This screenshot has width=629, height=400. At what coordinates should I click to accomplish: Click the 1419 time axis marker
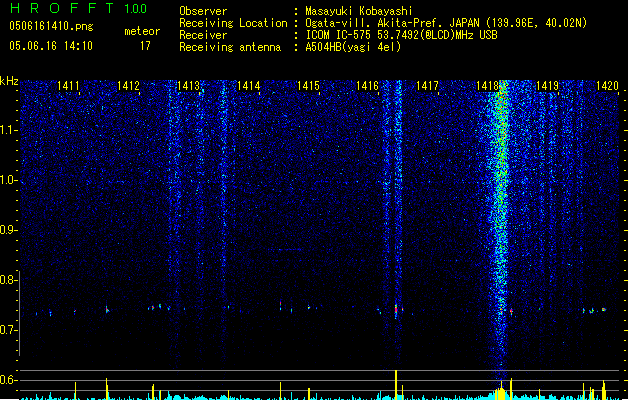click(547, 86)
